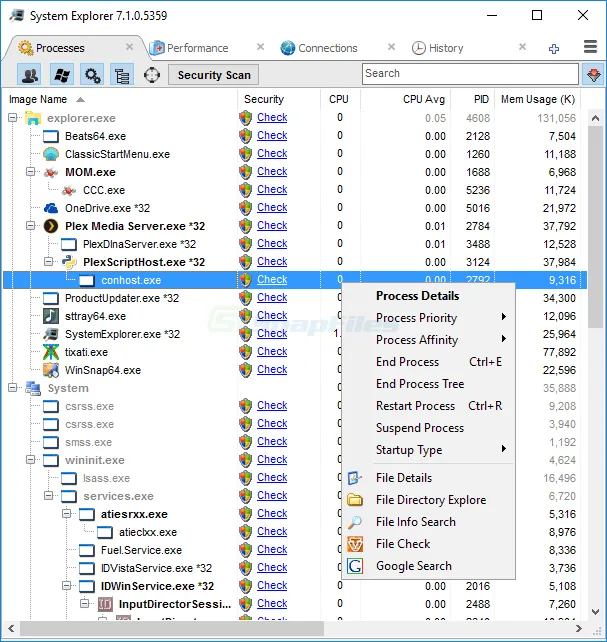607x642 pixels.
Task: Select Process Details in context menu
Action: coord(429,296)
